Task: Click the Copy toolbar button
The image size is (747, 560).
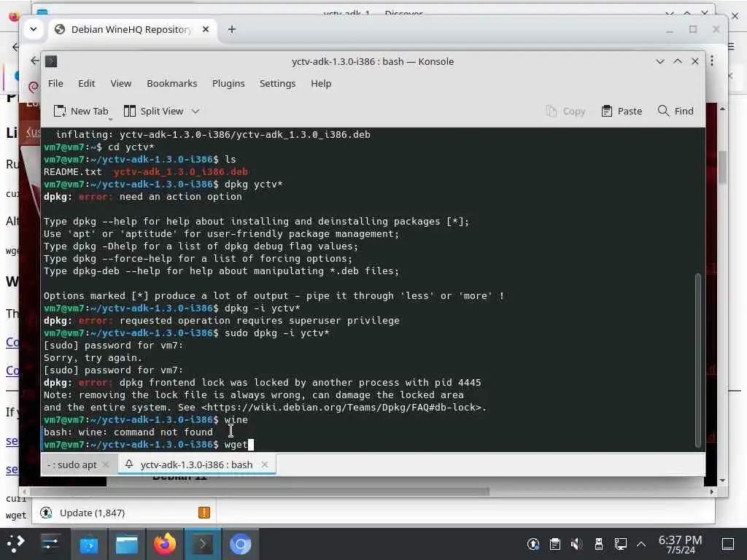Action: (565, 111)
